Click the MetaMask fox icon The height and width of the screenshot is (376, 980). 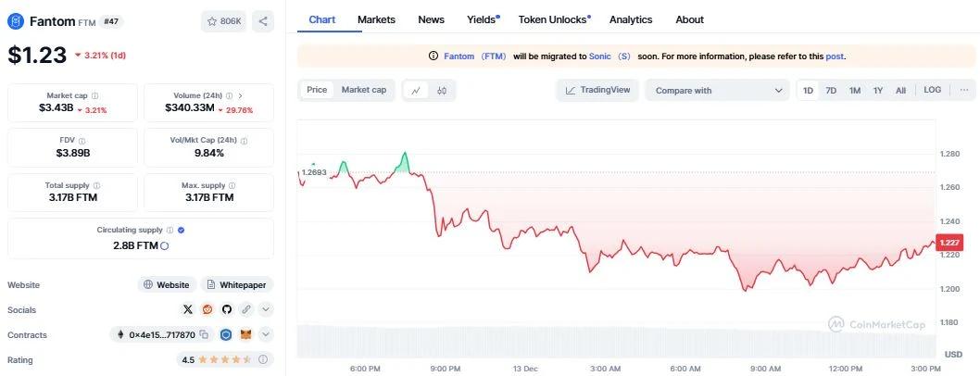pos(245,334)
